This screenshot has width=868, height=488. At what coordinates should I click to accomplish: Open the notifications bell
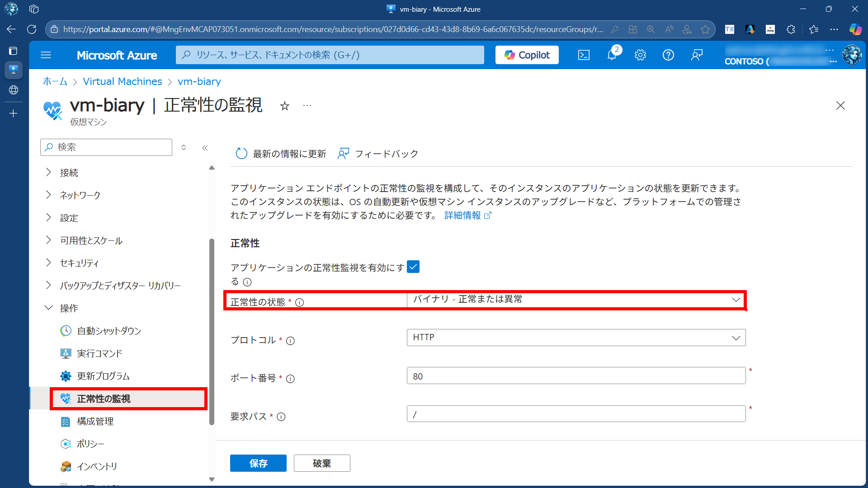coord(612,55)
